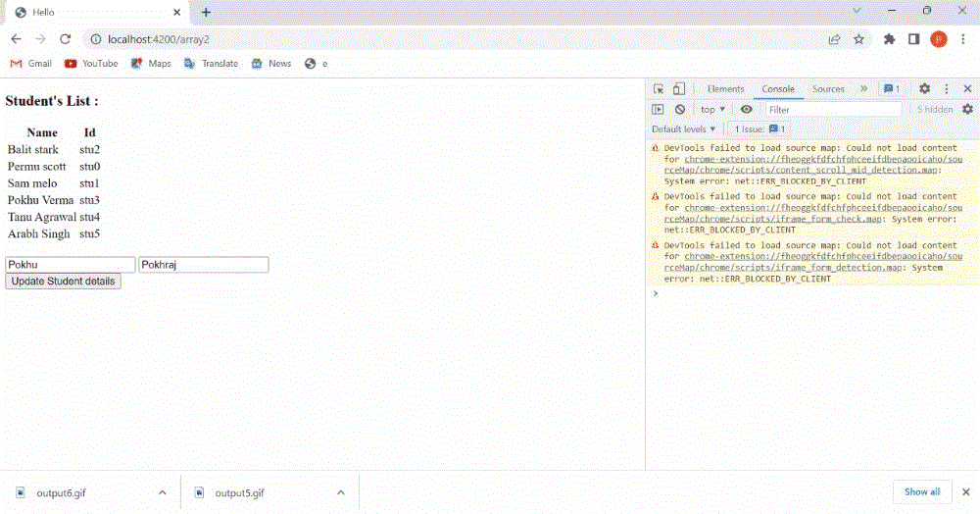Open a new browser tab
This screenshot has height=514, width=980.
click(x=206, y=12)
